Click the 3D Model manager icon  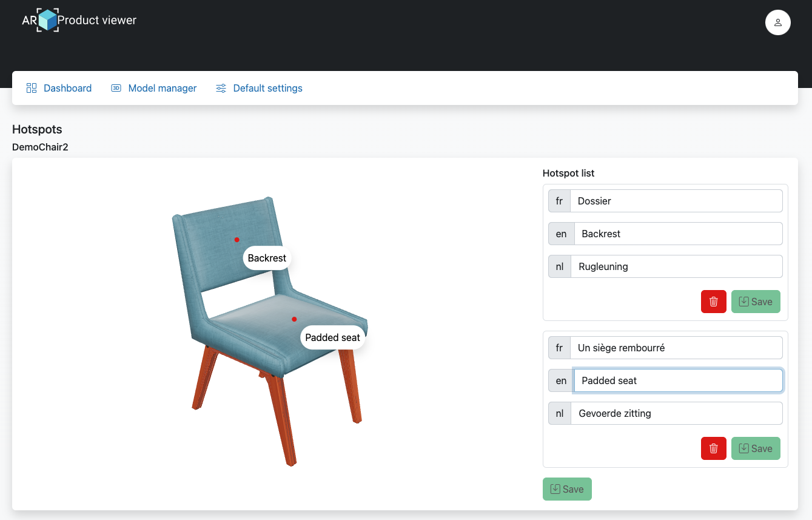point(116,88)
